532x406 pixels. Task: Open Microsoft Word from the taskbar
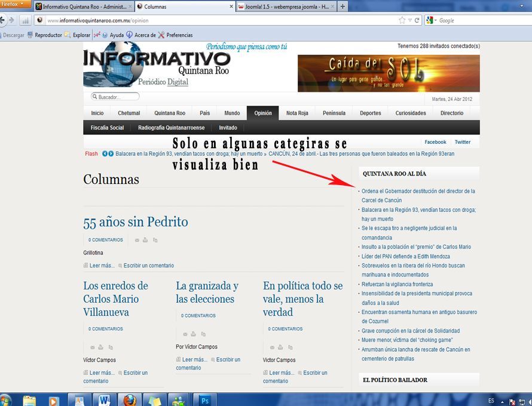tap(105, 400)
